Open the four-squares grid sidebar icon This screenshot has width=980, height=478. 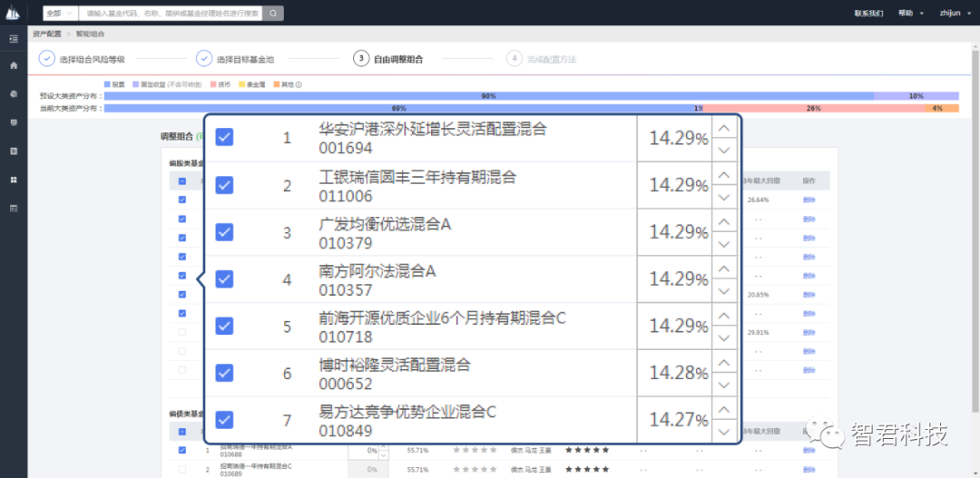pyautogui.click(x=14, y=180)
